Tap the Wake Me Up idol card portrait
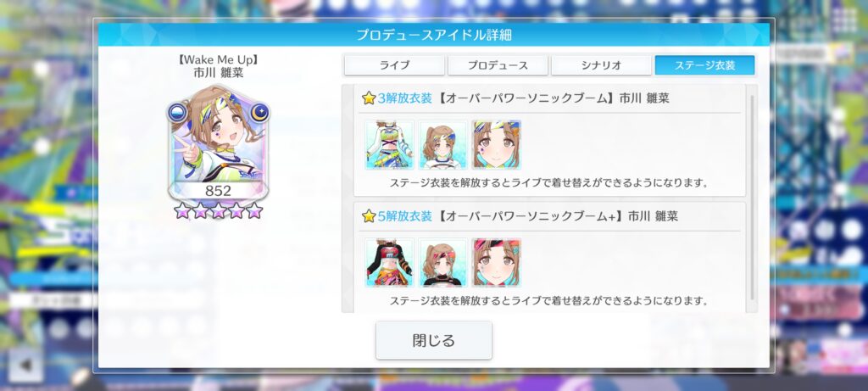Screen dimensions: 868x391 (218, 142)
